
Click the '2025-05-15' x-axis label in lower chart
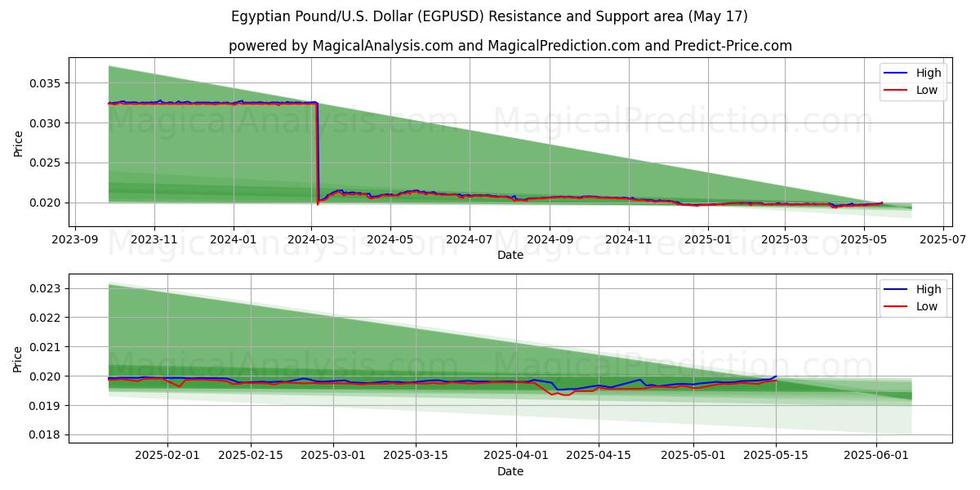click(776, 457)
